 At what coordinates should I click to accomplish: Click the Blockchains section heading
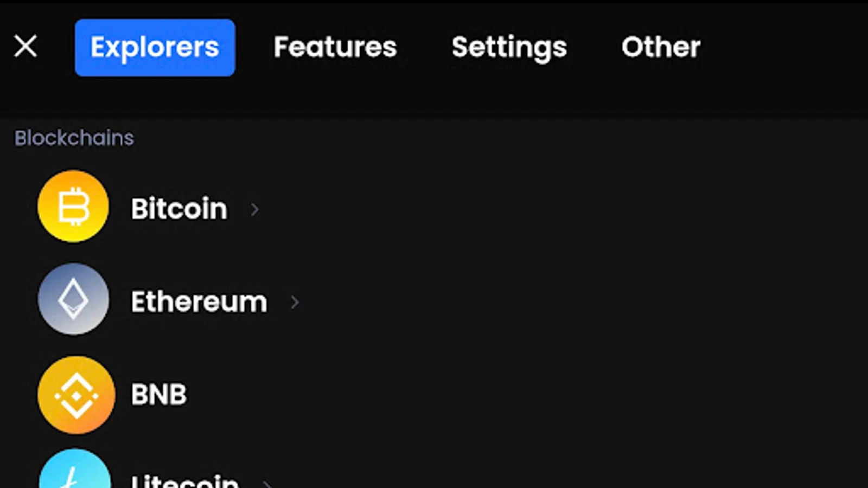pos(74,138)
